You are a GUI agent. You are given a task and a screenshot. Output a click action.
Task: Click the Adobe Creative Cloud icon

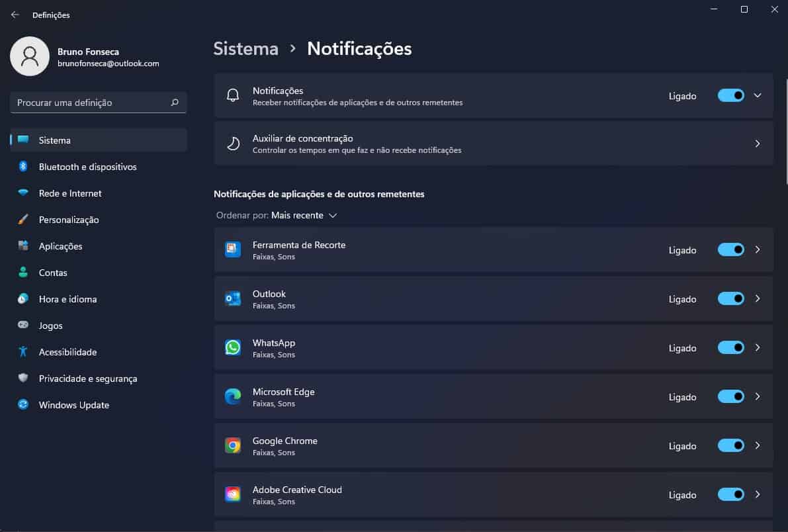[232, 494]
